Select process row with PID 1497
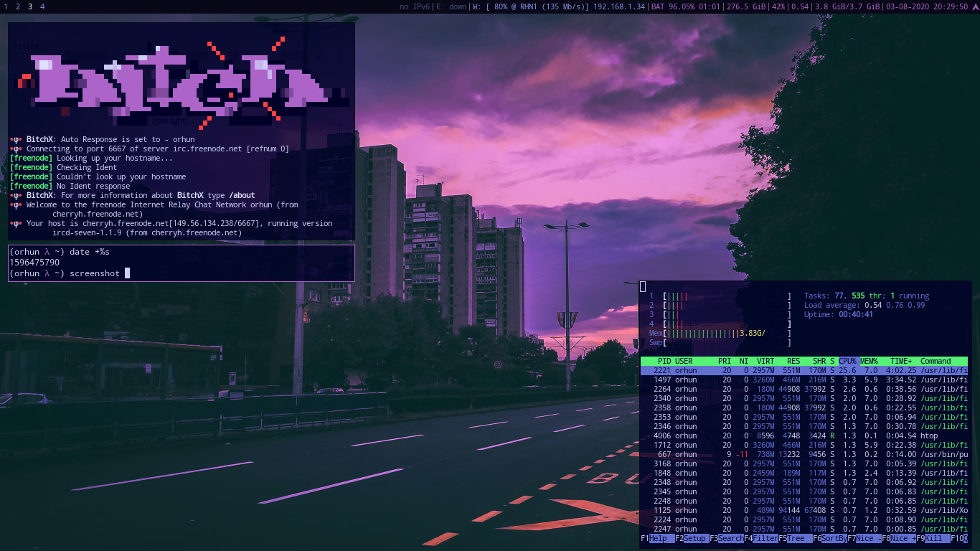 [x=804, y=380]
